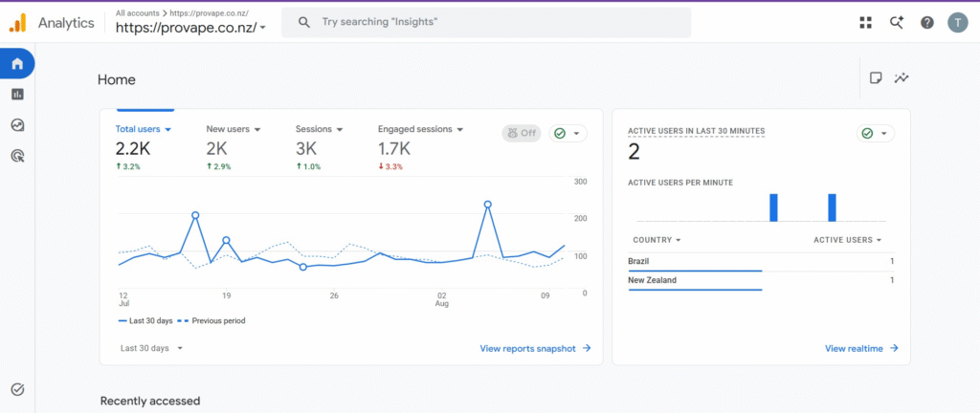Go to the Home icon in sidebar
The height and width of the screenshot is (413, 980).
click(x=17, y=63)
